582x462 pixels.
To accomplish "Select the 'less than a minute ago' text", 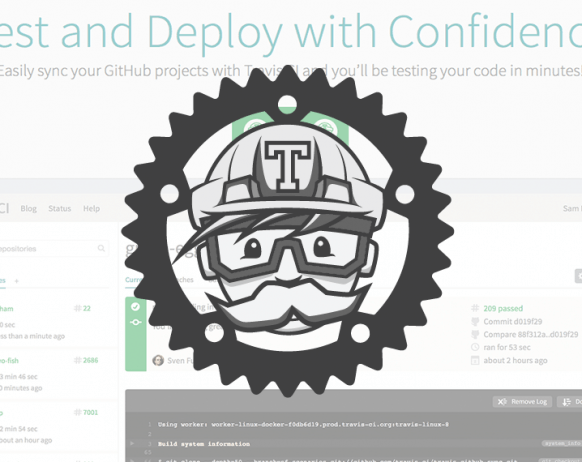I will point(32,336).
